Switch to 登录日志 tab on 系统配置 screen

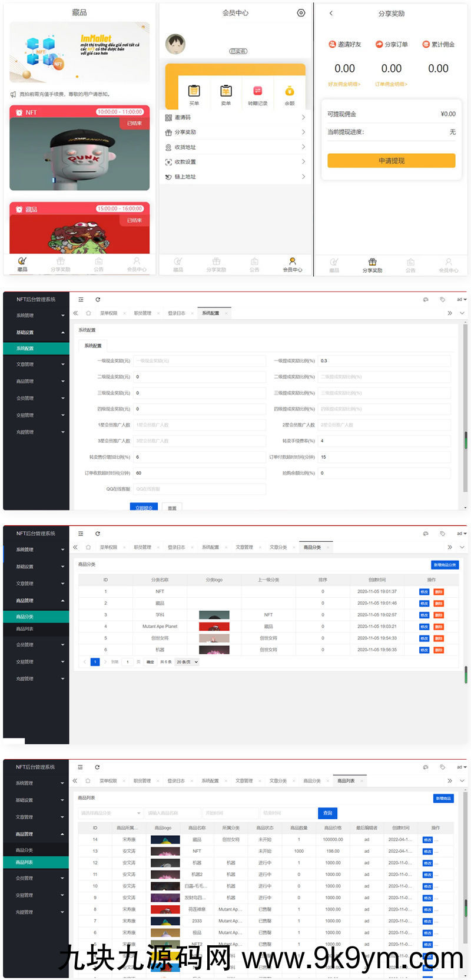tap(177, 313)
